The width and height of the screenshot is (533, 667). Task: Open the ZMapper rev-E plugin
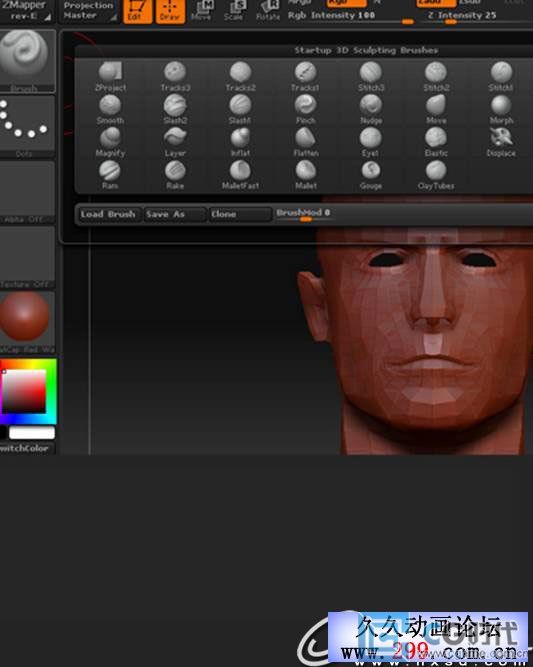(x=26, y=10)
